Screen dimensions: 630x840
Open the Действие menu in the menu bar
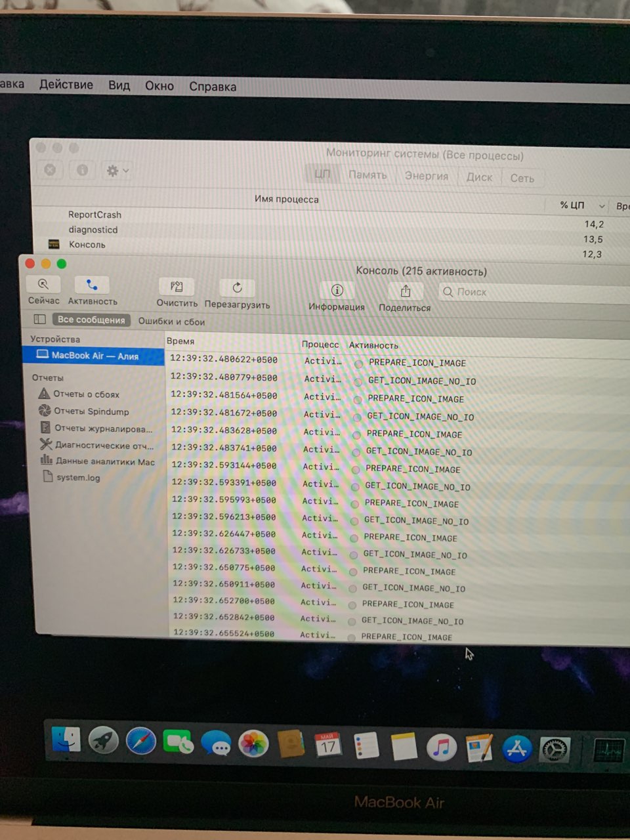pos(66,85)
